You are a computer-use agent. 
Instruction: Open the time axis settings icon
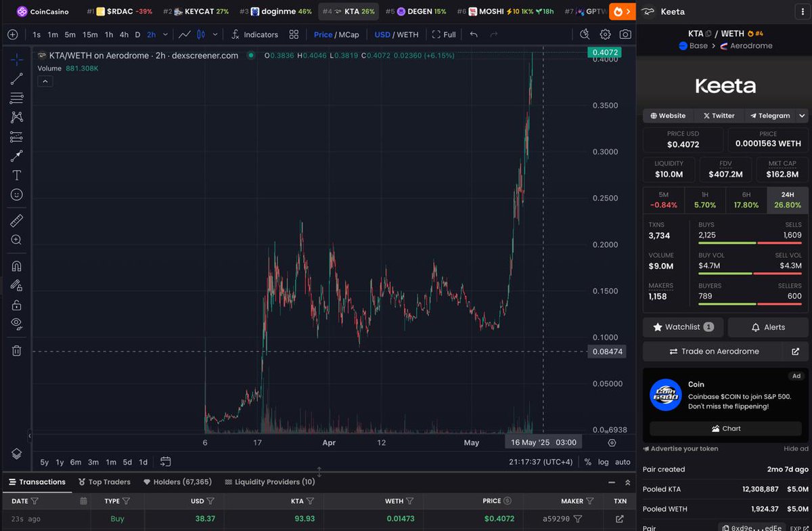pos(612,442)
